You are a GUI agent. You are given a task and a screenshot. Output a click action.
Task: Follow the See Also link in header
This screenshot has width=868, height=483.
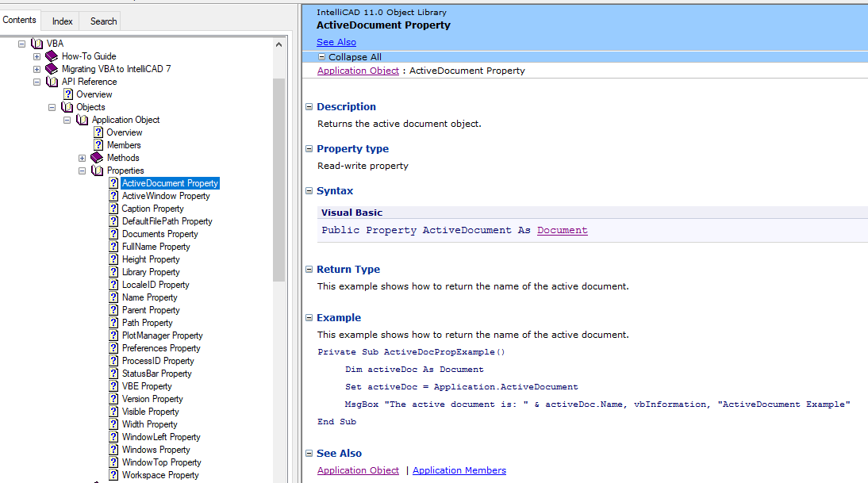click(336, 42)
